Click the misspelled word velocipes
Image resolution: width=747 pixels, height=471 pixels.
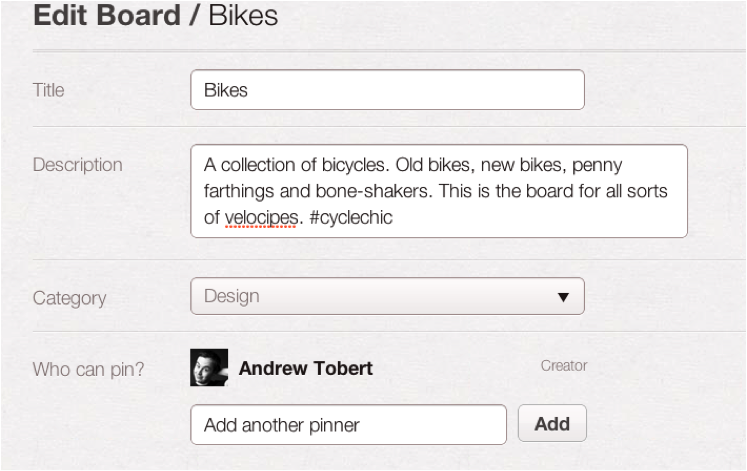point(261,218)
